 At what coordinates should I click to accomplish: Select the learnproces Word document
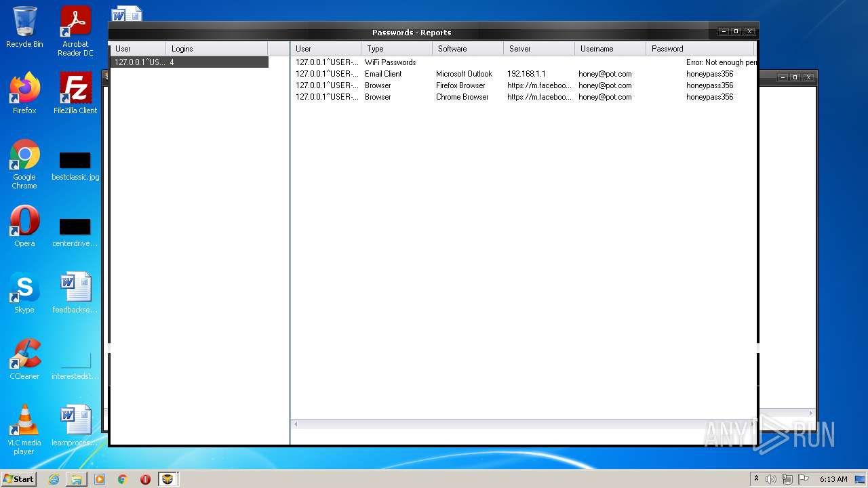(x=75, y=426)
